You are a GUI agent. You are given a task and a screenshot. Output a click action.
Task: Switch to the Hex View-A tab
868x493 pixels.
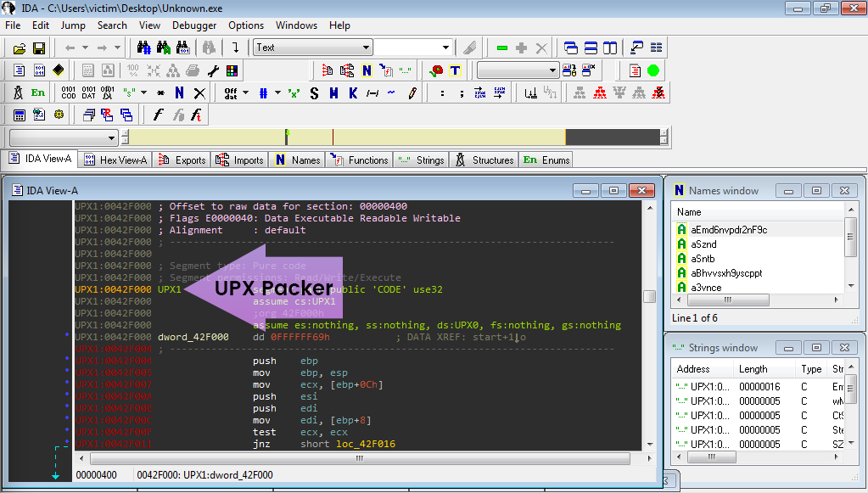click(114, 160)
